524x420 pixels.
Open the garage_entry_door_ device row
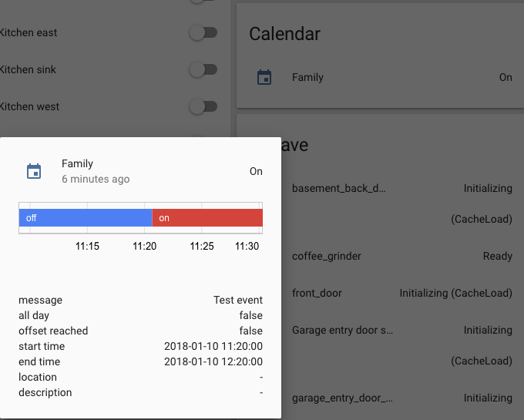(x=342, y=398)
